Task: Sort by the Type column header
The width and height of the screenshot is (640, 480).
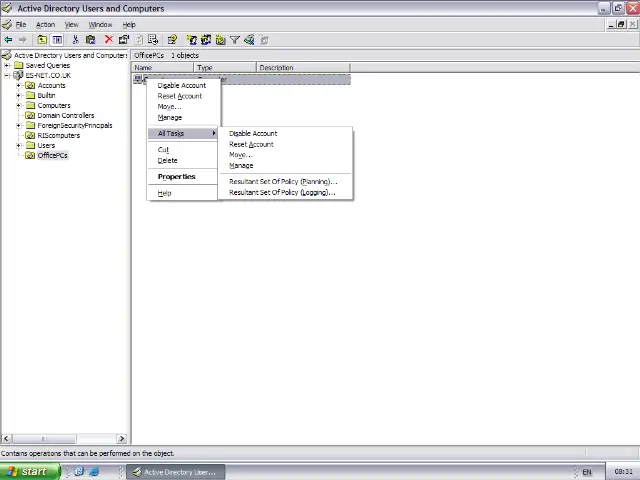Action: coord(225,67)
